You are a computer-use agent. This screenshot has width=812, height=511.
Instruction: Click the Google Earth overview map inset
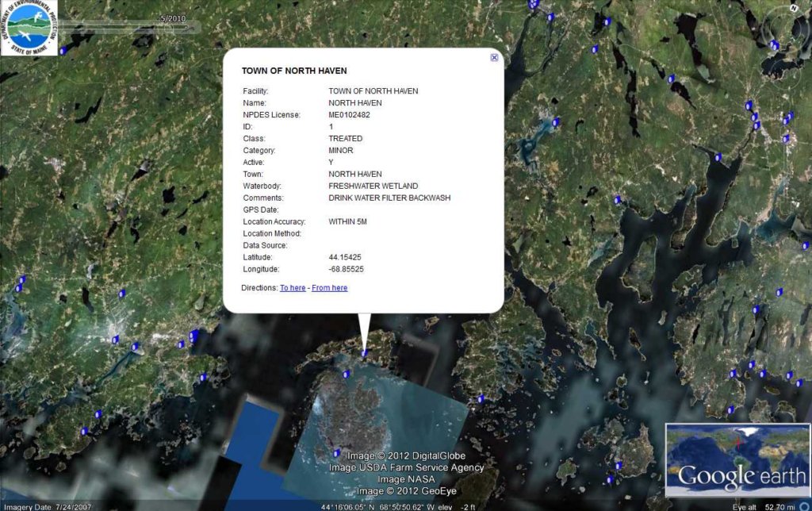point(737,460)
